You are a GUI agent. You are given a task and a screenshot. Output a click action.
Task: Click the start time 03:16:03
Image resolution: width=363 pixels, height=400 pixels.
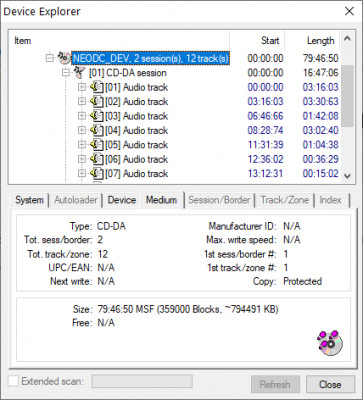pos(265,102)
